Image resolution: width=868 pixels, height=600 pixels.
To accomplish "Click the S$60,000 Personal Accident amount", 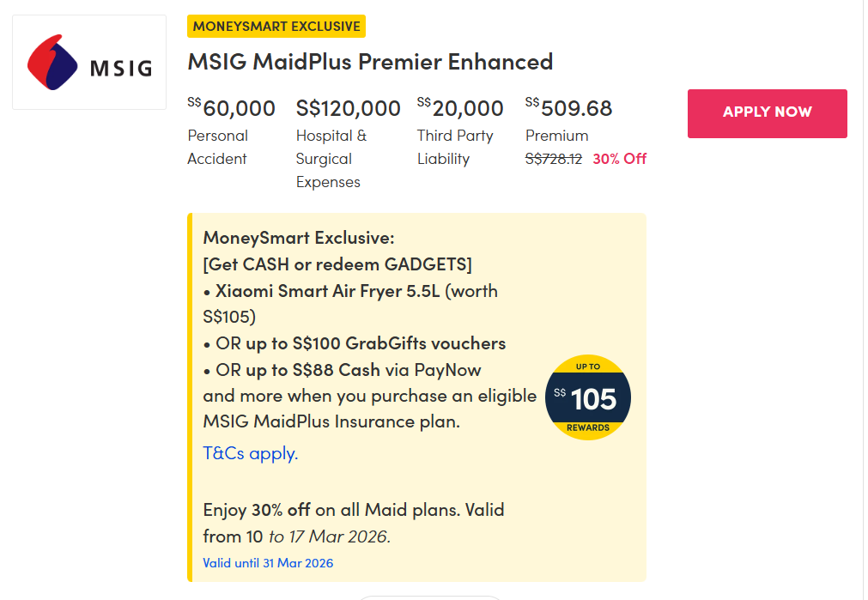I will pos(232,108).
